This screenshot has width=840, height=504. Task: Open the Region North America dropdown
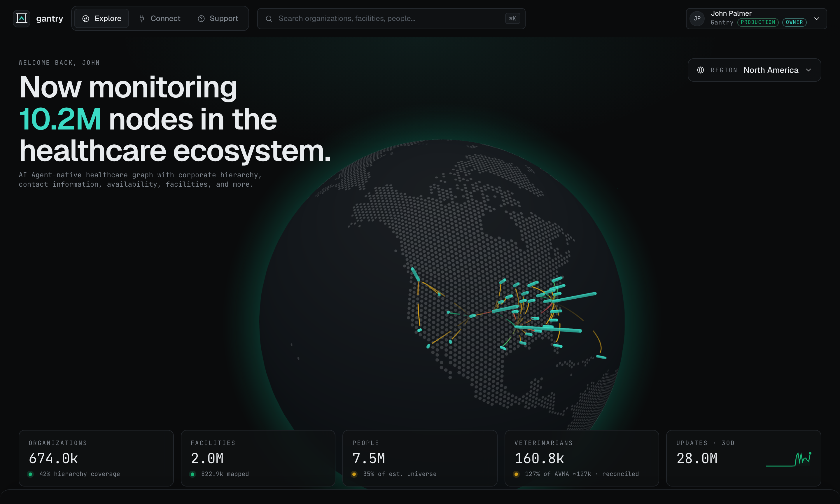coord(754,70)
